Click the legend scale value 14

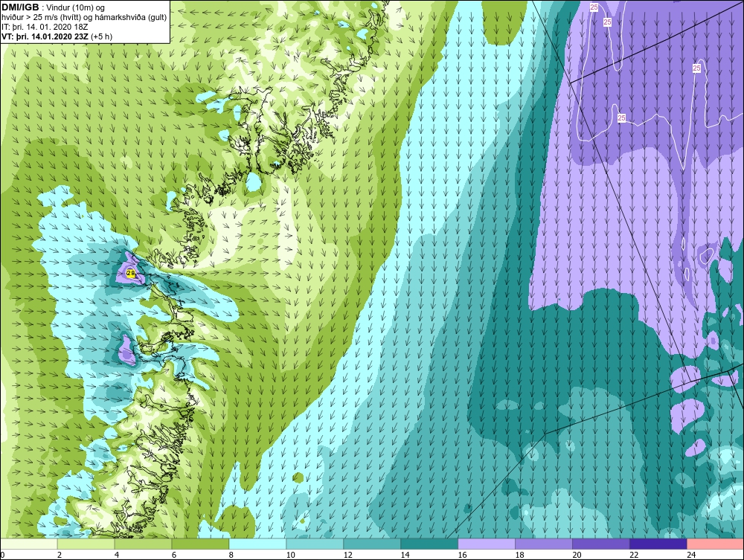(405, 555)
